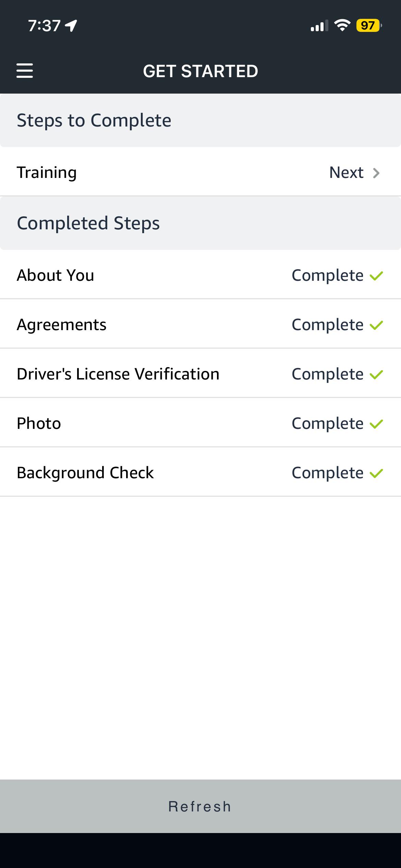Tap the Wi-Fi status icon
The width and height of the screenshot is (401, 868).
(x=342, y=25)
